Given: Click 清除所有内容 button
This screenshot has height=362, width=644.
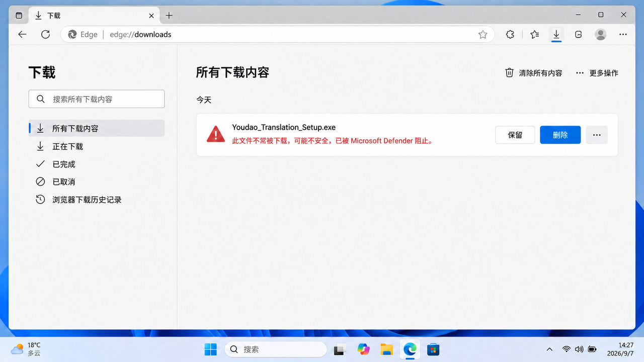Looking at the screenshot, I should pos(533,73).
